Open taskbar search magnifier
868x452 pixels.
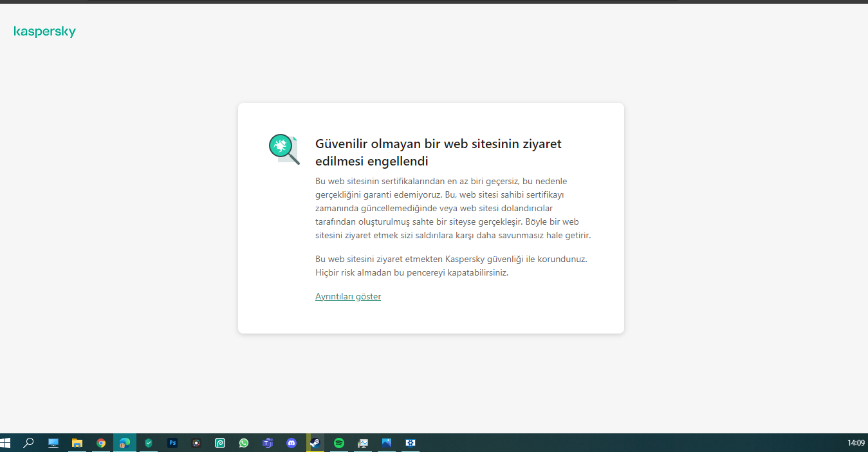28,443
